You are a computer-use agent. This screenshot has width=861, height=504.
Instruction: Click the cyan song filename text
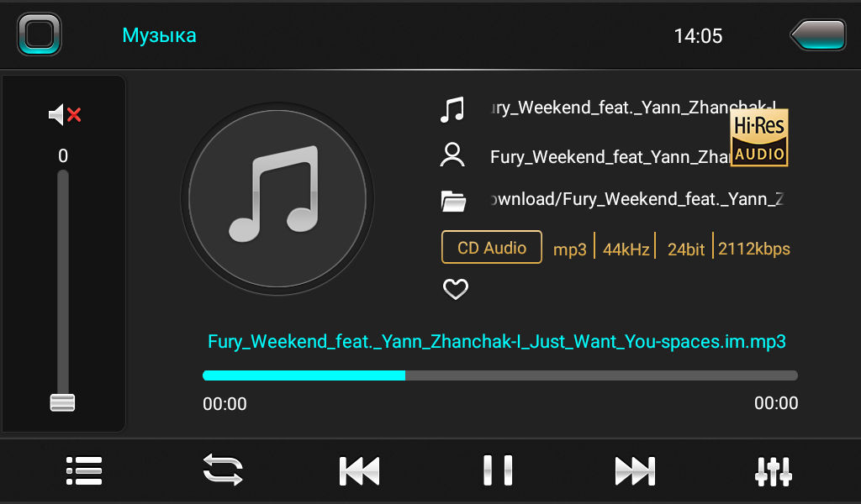pyautogui.click(x=496, y=342)
